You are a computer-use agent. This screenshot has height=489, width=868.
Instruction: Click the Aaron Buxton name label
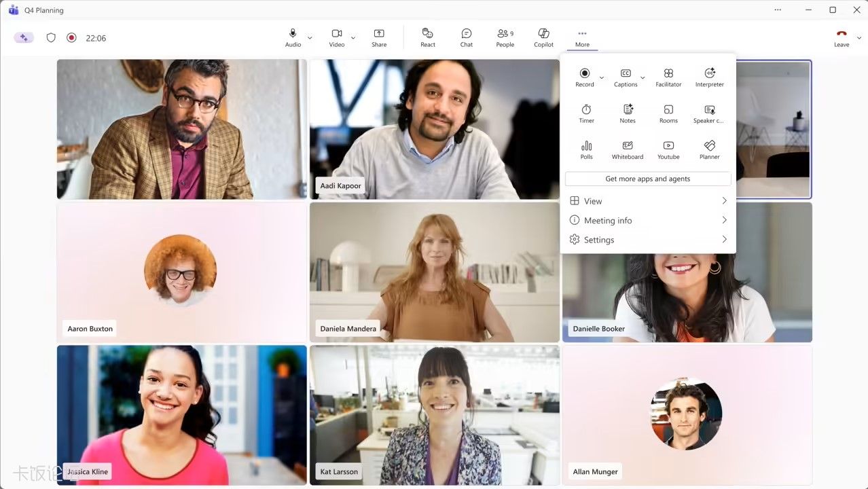pyautogui.click(x=90, y=329)
